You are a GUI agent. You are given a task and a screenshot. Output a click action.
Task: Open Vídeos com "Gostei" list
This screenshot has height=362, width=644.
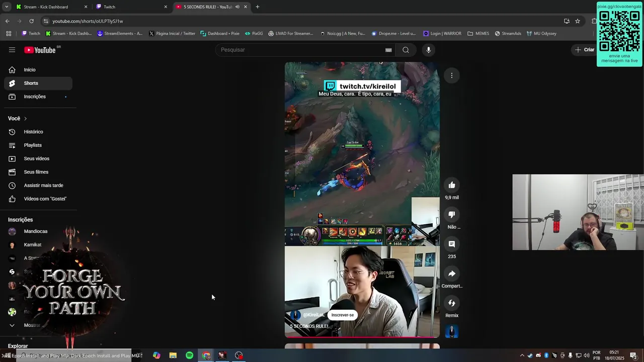point(38,199)
